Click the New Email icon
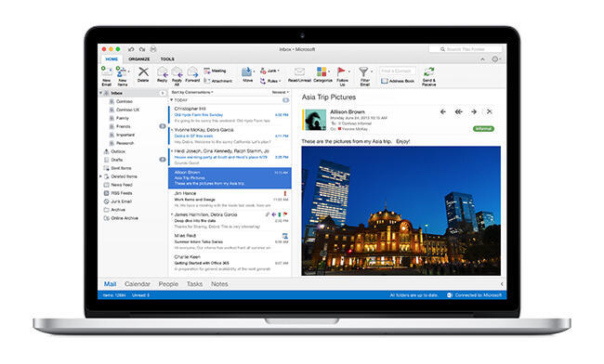 106,71
